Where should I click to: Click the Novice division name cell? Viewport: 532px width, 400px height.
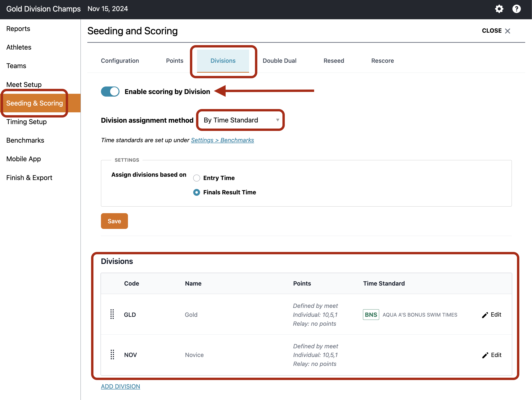pos(194,355)
